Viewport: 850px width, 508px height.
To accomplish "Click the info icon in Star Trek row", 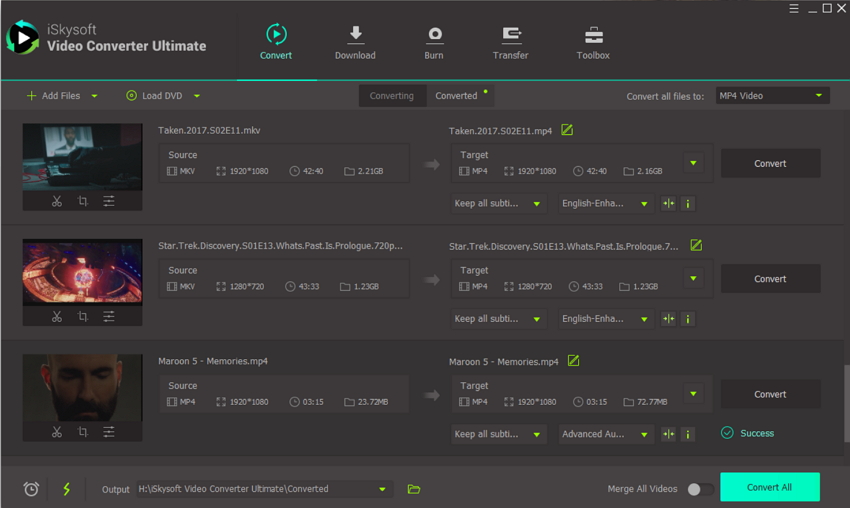I will point(688,319).
